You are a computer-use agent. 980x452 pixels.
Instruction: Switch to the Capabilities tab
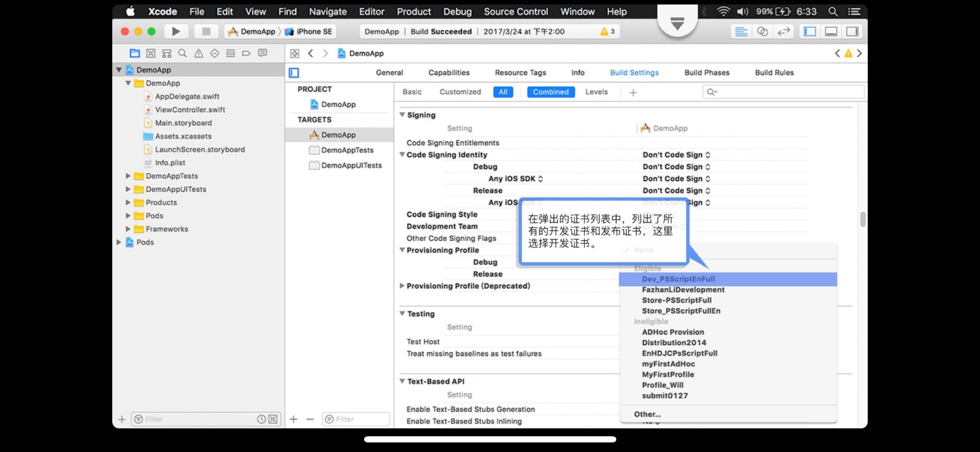point(449,72)
